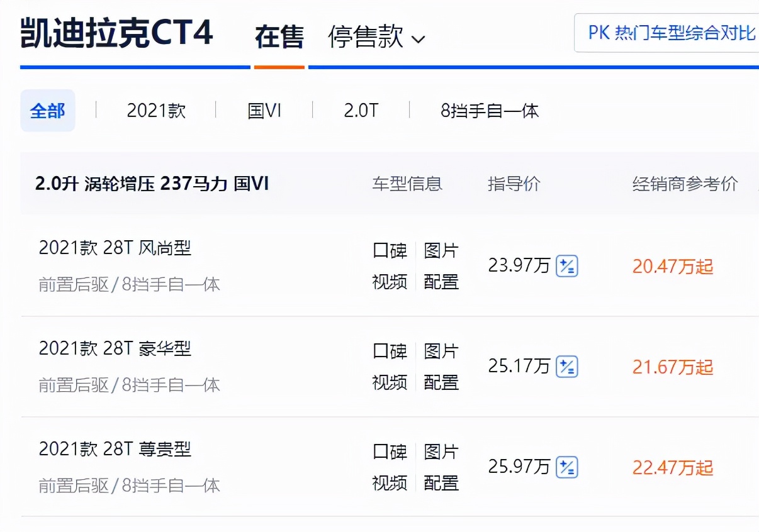Open 图片 for 28T 尊贵型
The height and width of the screenshot is (532, 759).
(441, 452)
